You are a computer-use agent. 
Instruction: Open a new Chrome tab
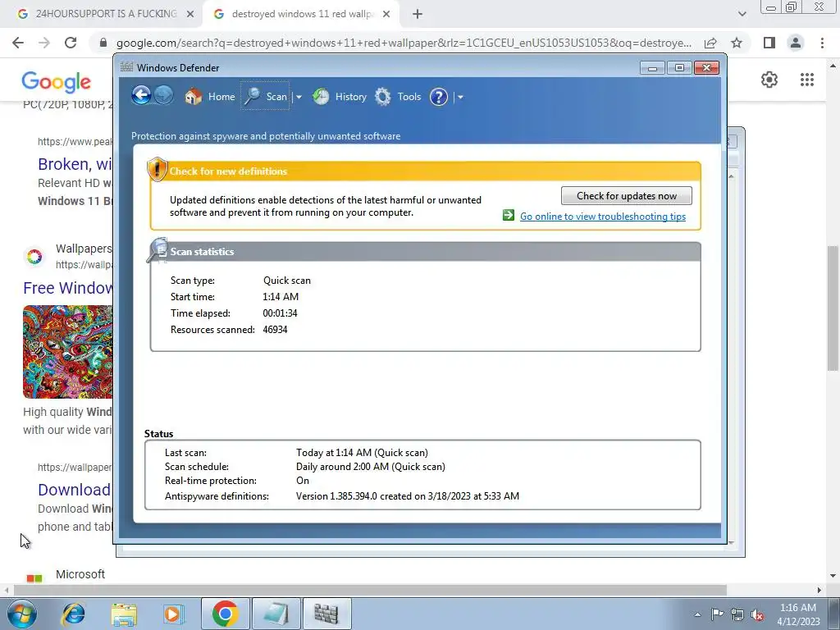418,15
